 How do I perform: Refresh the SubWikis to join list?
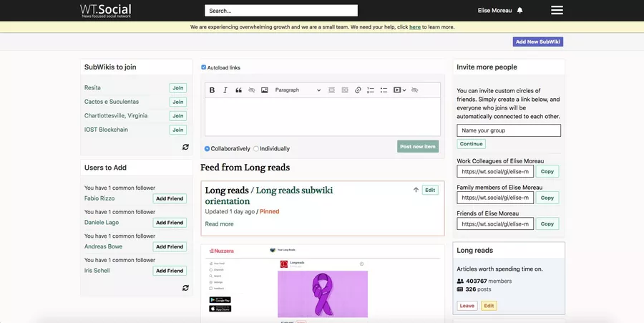point(185,147)
